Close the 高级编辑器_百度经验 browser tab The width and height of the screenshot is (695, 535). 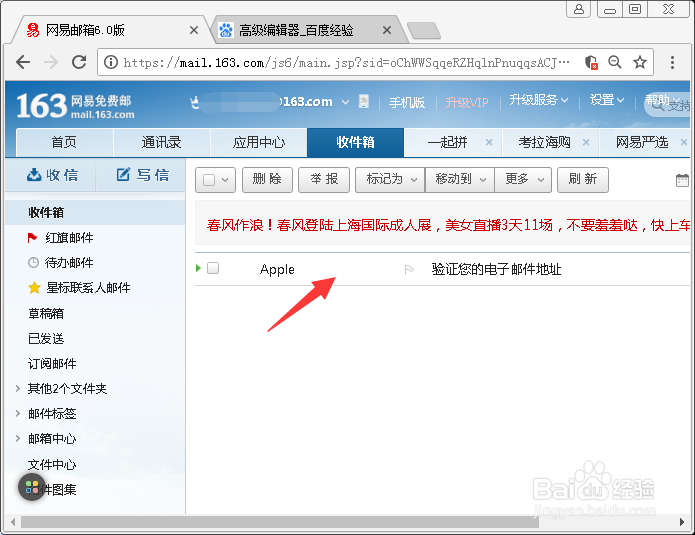pyautogui.click(x=387, y=30)
